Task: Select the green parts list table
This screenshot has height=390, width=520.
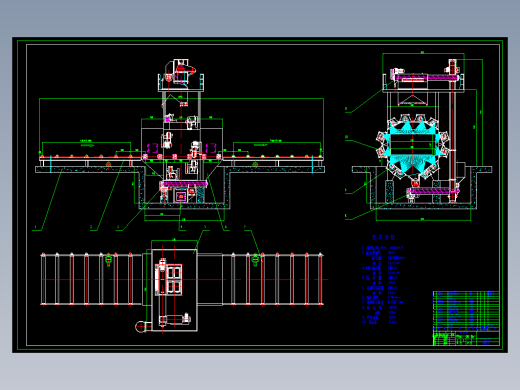Action: pos(466,311)
